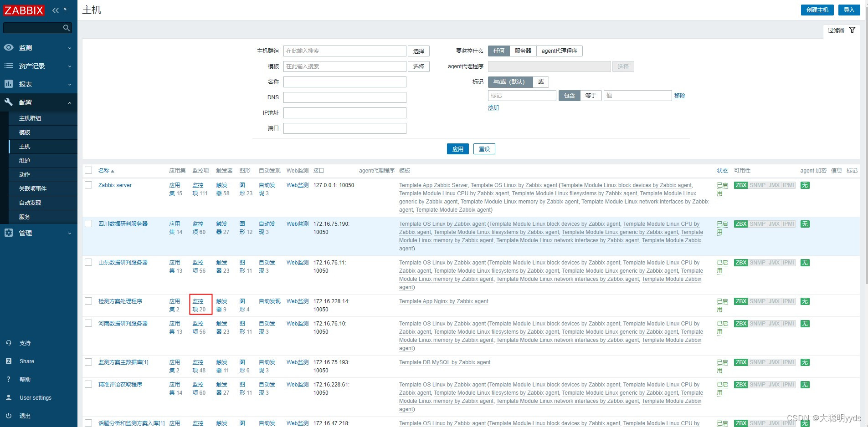Screen dimensions: 868x427
Task: Check the 检测方案处理程序 row checkbox
Action: [x=88, y=301]
